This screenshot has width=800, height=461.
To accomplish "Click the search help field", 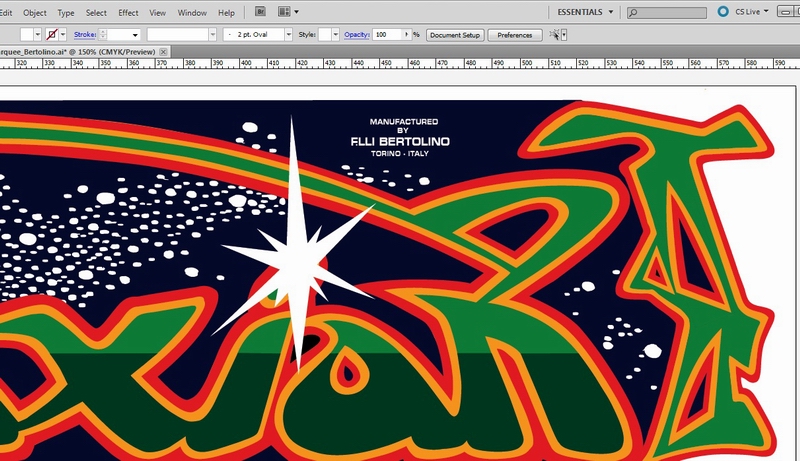I will click(x=666, y=12).
